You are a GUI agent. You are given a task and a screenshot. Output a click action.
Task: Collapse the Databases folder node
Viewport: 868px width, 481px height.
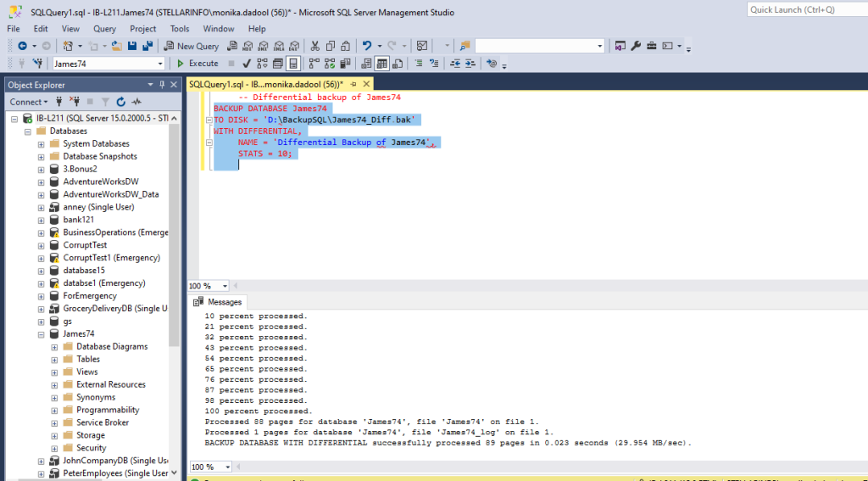pos(28,131)
